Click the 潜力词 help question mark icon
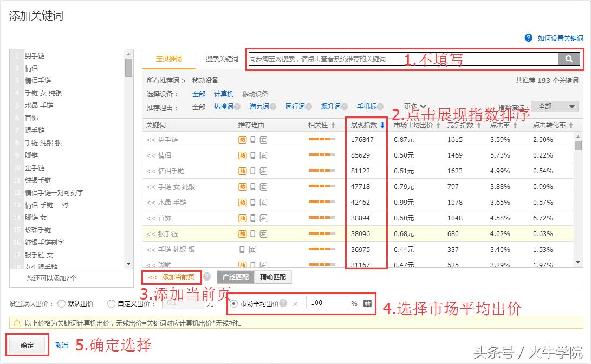Viewport: 591px width, 364px height. pyautogui.click(x=274, y=106)
